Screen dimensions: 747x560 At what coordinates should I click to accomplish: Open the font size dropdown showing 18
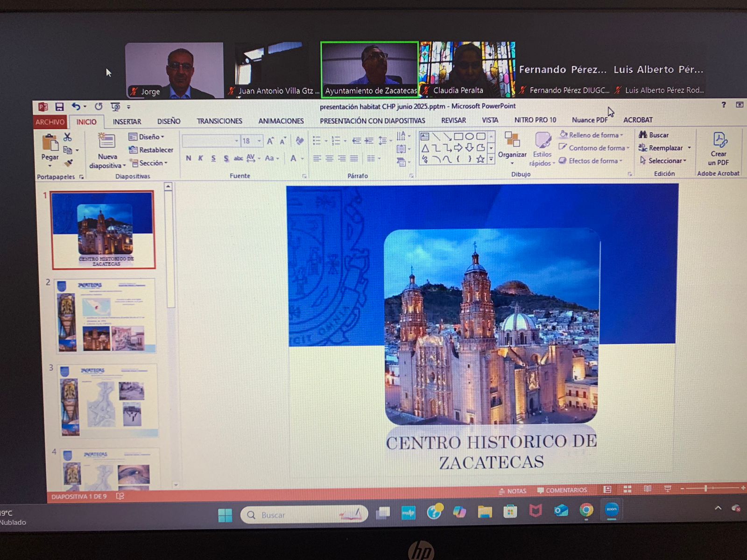pos(259,140)
